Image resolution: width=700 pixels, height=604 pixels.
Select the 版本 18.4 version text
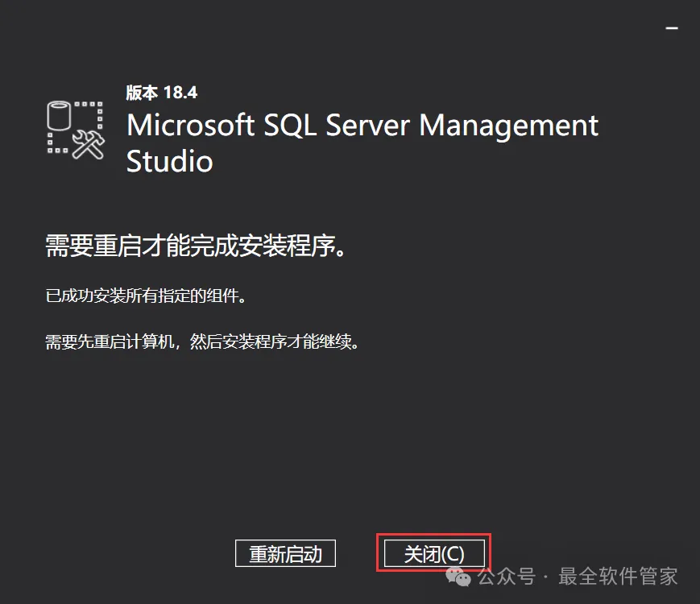click(x=162, y=93)
